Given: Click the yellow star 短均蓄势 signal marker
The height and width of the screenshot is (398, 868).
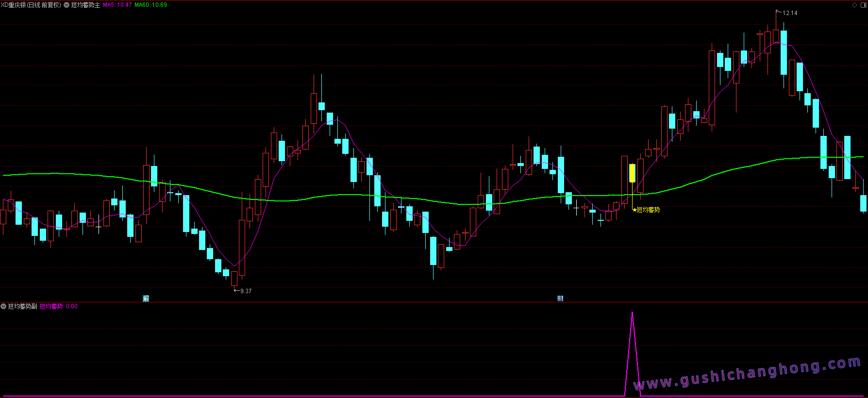Looking at the screenshot, I should click(x=646, y=210).
